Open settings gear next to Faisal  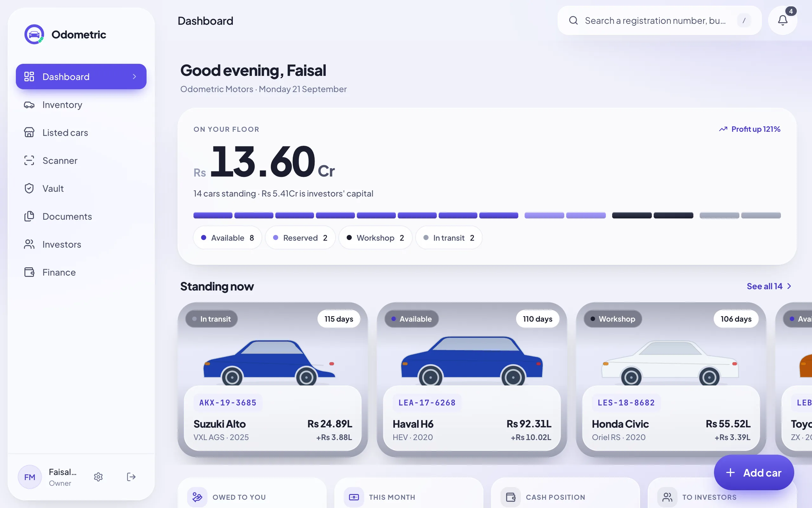(98, 477)
